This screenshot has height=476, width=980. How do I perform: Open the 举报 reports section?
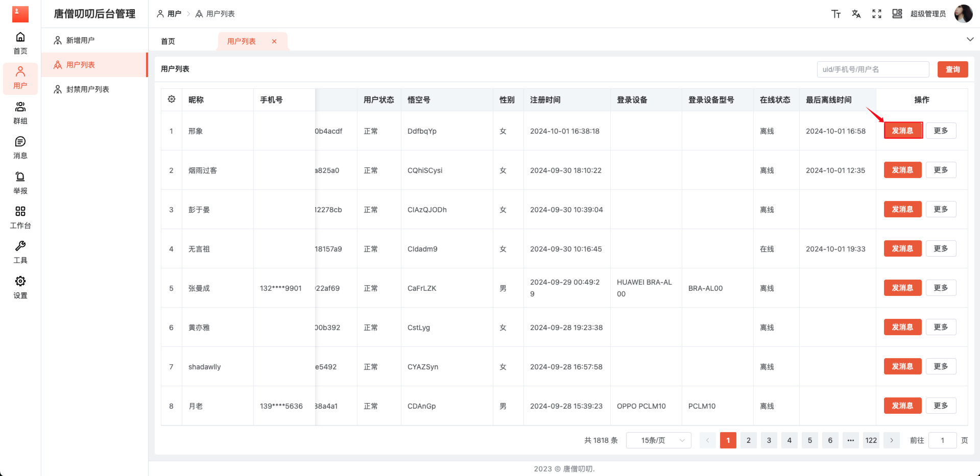pos(20,183)
